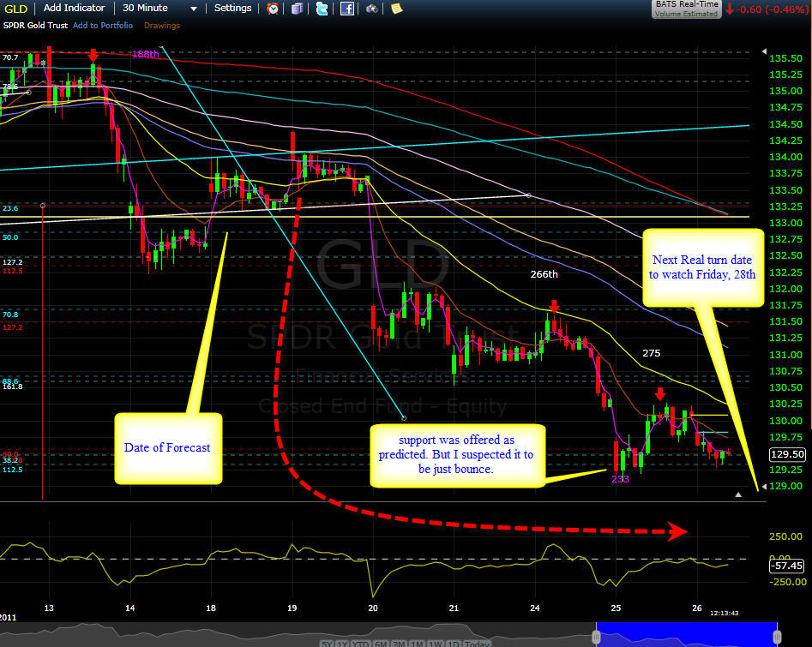This screenshot has height=647, width=812.
Task: Share chart via the Twitter icon
Action: point(322,9)
